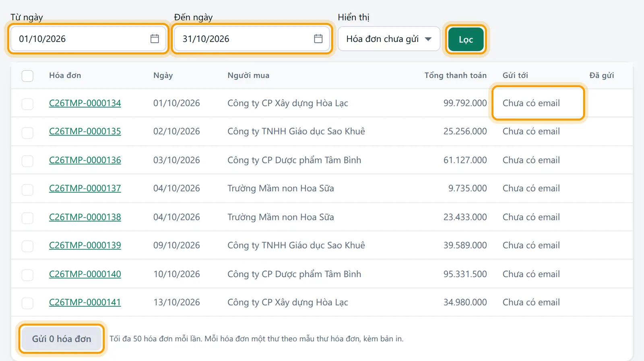Click date cell 13/10/2026
The width and height of the screenshot is (644, 361).
[x=177, y=302]
